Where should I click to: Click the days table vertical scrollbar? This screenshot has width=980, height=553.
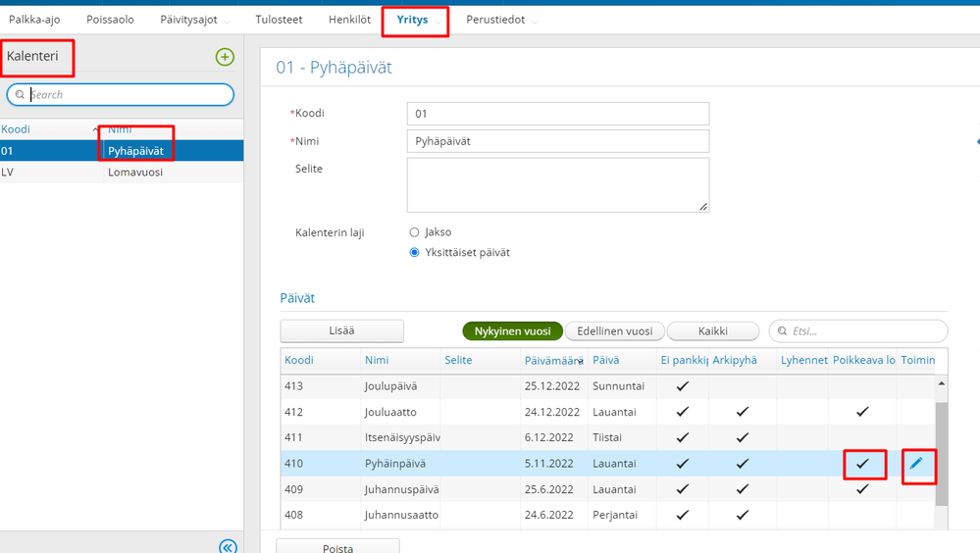(x=941, y=454)
